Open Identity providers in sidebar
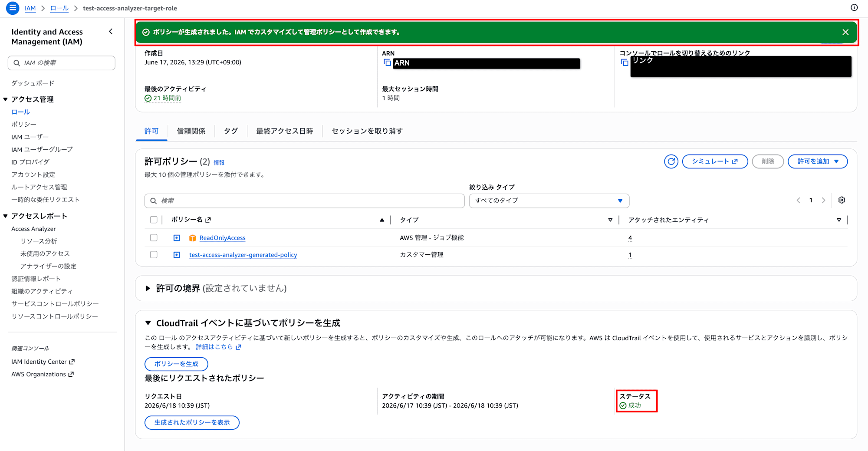 30,162
